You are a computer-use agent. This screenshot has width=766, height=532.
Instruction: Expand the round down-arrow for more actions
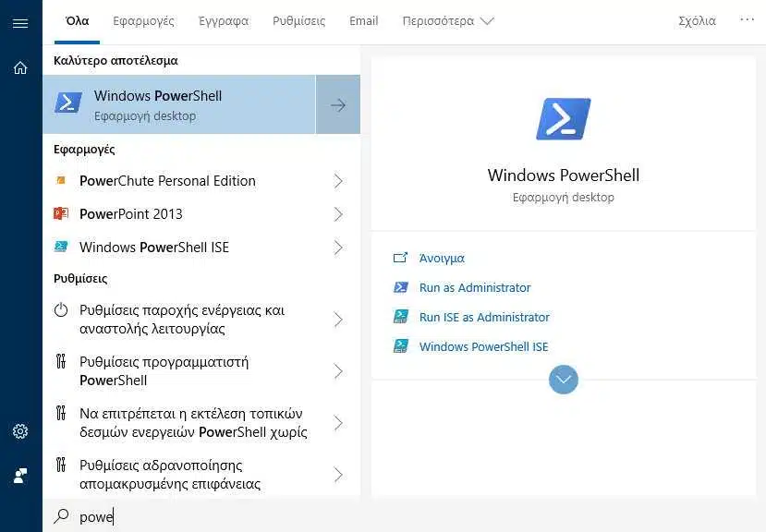[x=564, y=379]
